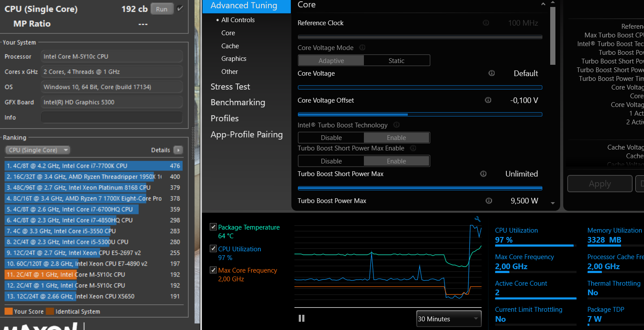Select Core submenu item
This screenshot has height=330, width=644.
click(x=228, y=33)
